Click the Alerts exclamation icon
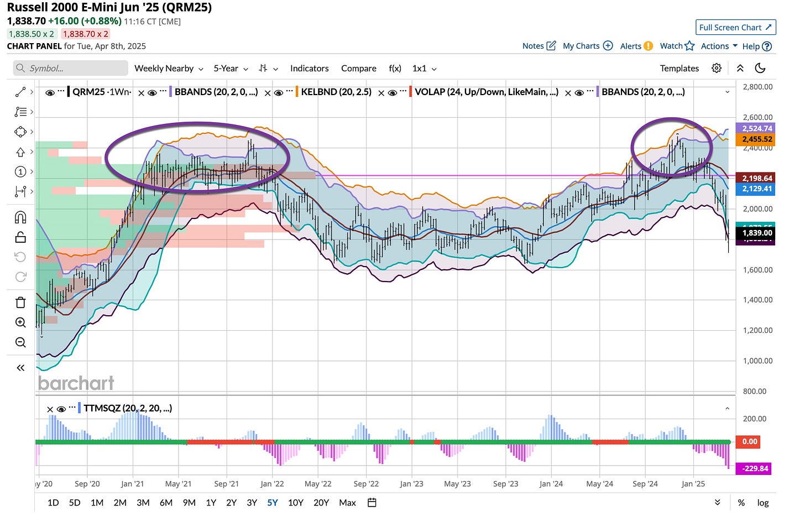805x532 pixels. click(x=648, y=46)
